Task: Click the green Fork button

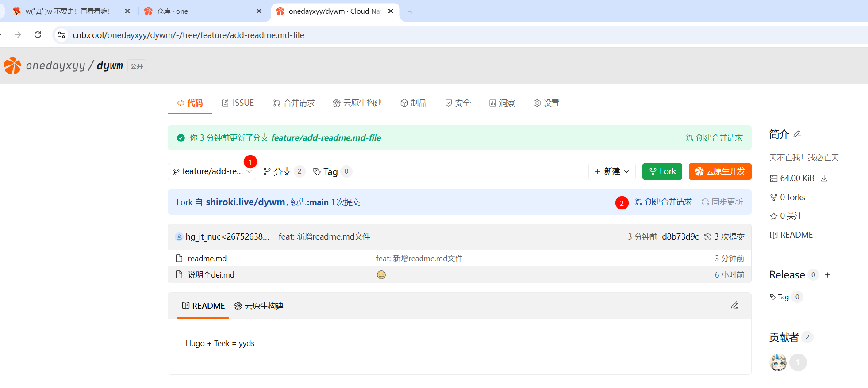Action: (x=662, y=171)
